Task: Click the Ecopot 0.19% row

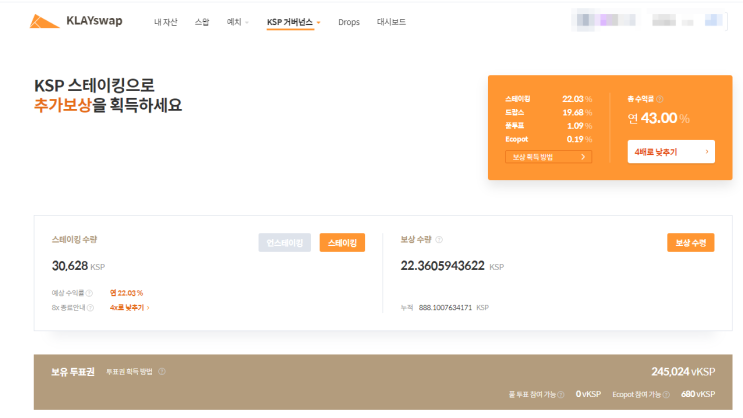Action: 548,139
